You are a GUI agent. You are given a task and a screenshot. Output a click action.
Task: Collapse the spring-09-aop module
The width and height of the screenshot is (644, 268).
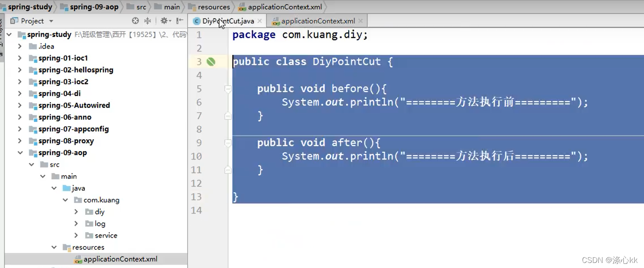(x=20, y=153)
